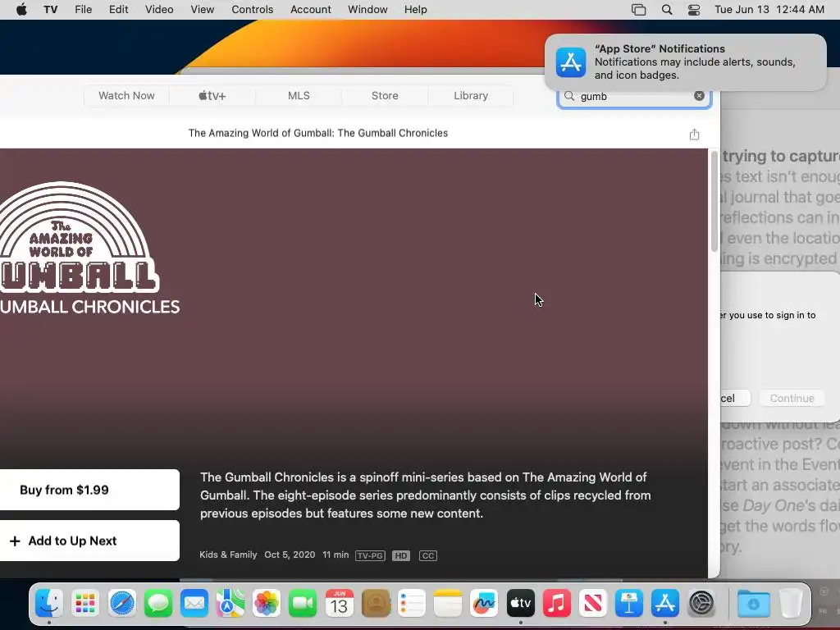Open Mail app in the dock
Viewport: 840px width, 630px height.
194,603
